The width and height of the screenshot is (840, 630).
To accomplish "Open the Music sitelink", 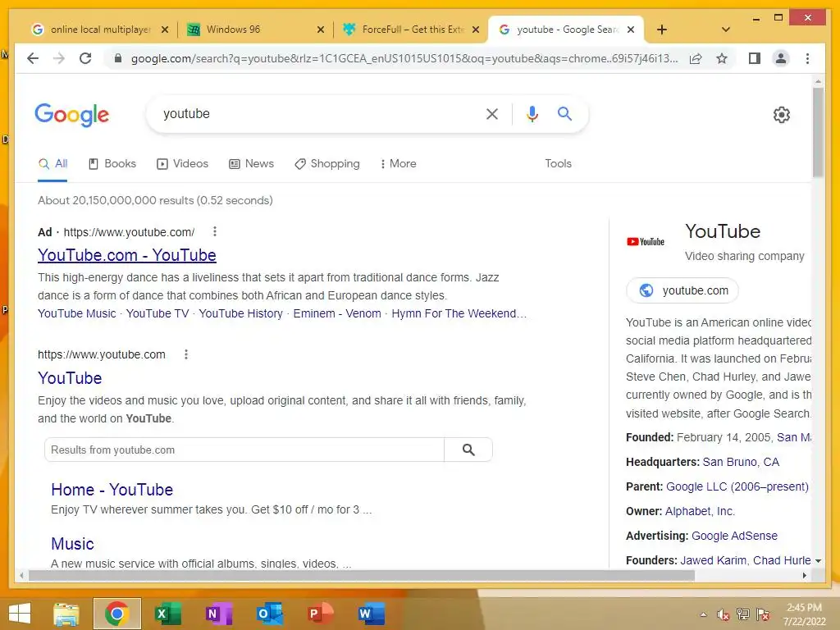I will click(72, 544).
